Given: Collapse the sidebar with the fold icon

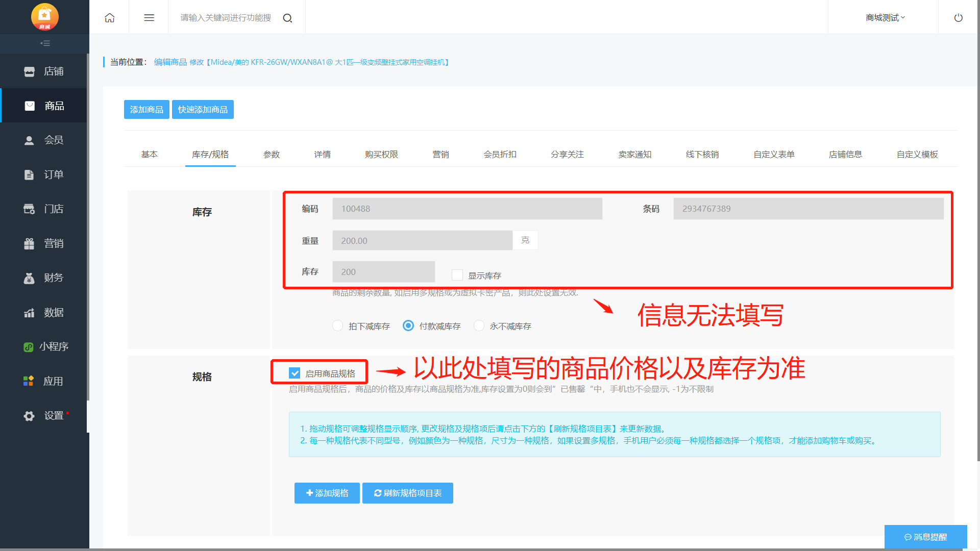Looking at the screenshot, I should pyautogui.click(x=45, y=43).
